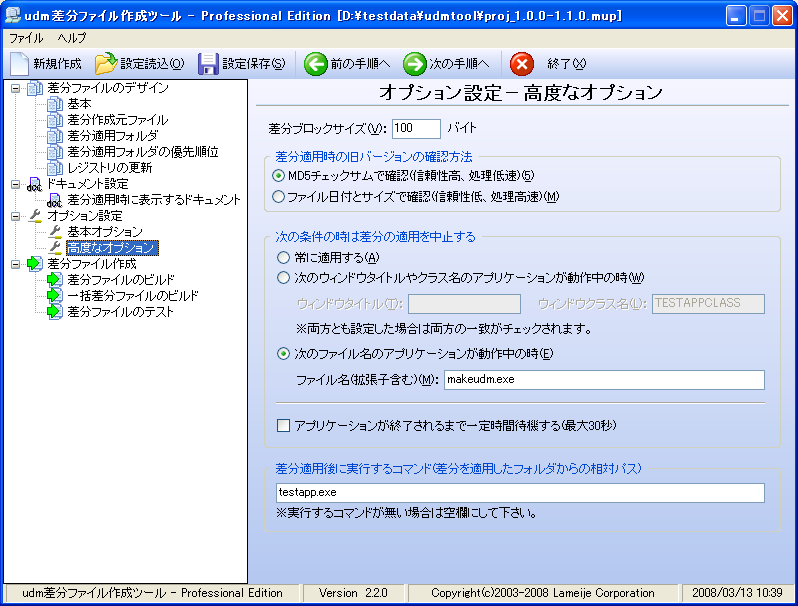Image resolution: width=798 pixels, height=606 pixels.
Task: Collapse the 差分ファイルのデザイン tree node
Action: tap(15, 88)
